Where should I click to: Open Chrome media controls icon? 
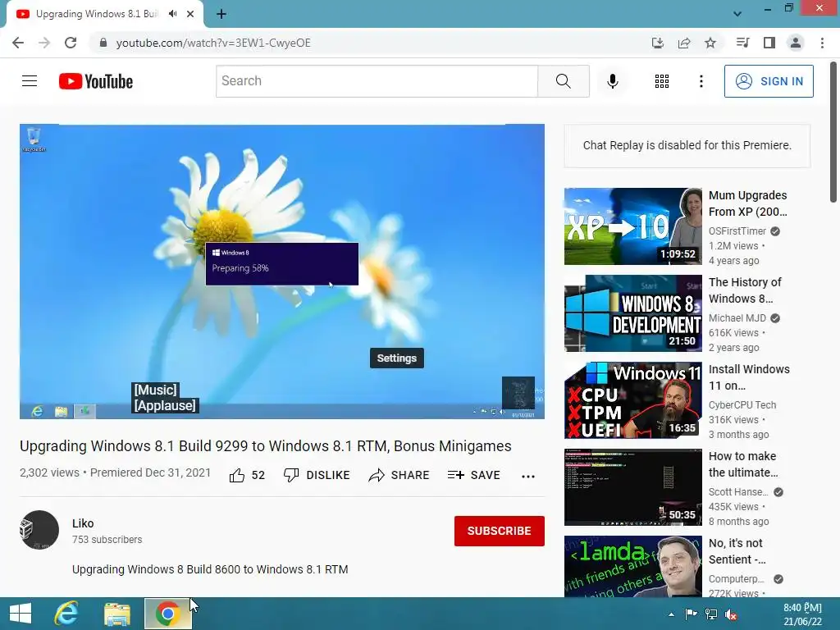pos(742,43)
